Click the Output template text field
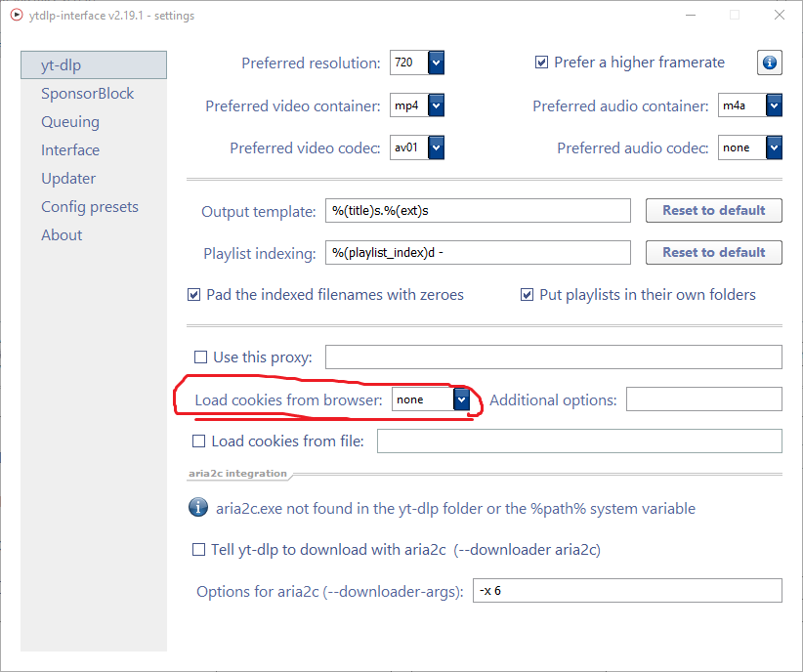 (x=478, y=211)
